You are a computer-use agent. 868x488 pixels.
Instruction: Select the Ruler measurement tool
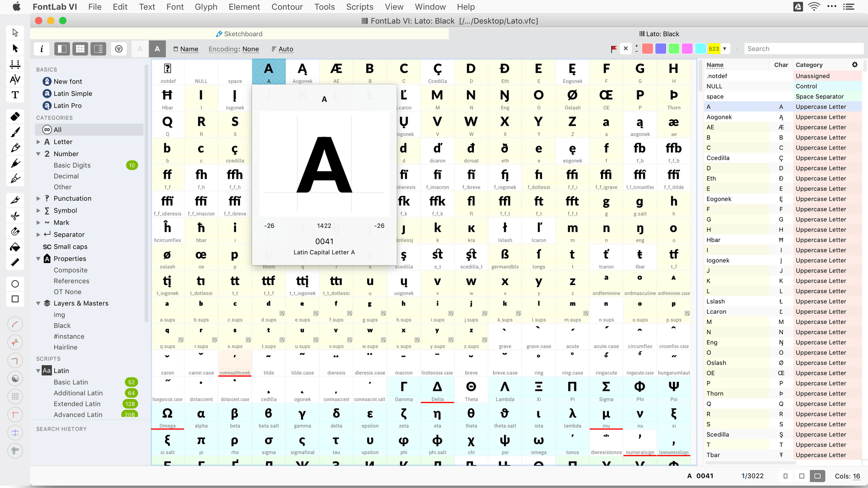click(x=15, y=262)
